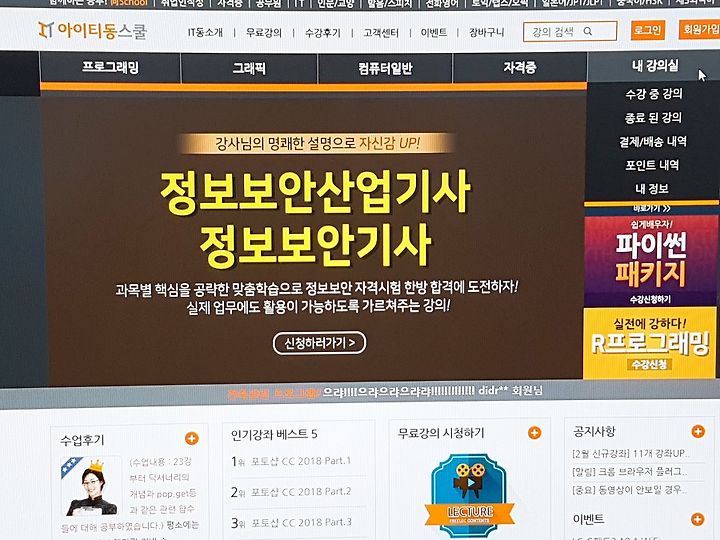Click the 이벤트 section heading
Viewport: 720px width, 540px height.
pos(588,519)
